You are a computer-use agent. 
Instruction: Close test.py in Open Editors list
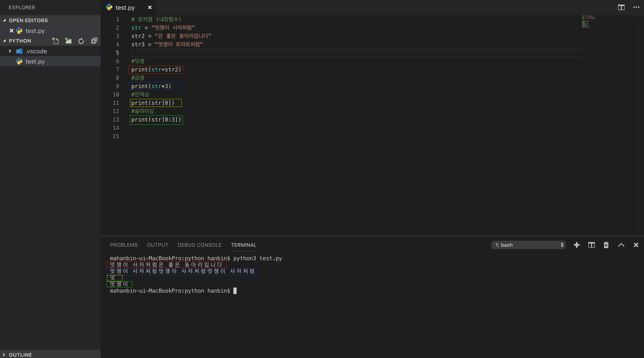(x=12, y=31)
